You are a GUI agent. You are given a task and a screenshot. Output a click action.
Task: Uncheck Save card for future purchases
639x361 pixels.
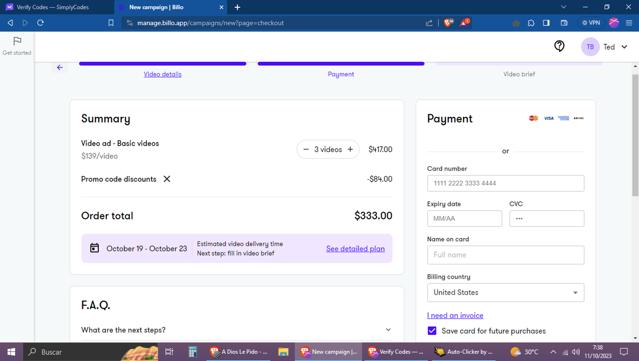point(432,331)
